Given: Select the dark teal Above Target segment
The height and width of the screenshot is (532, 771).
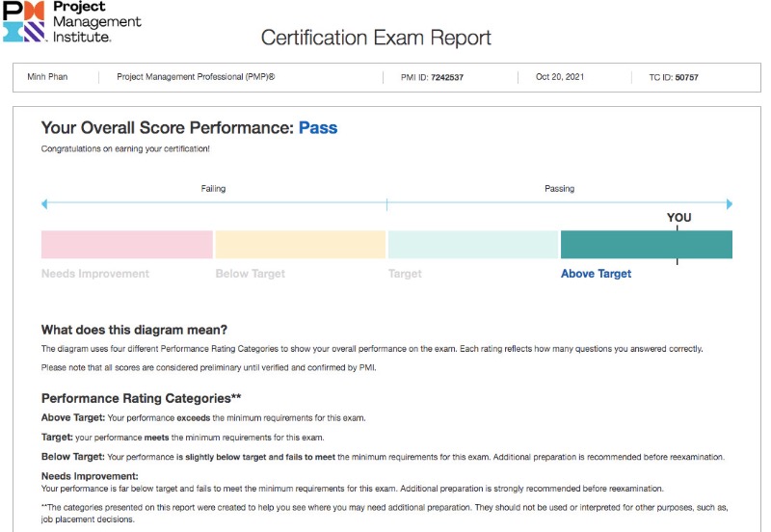Looking at the screenshot, I should coord(646,245).
